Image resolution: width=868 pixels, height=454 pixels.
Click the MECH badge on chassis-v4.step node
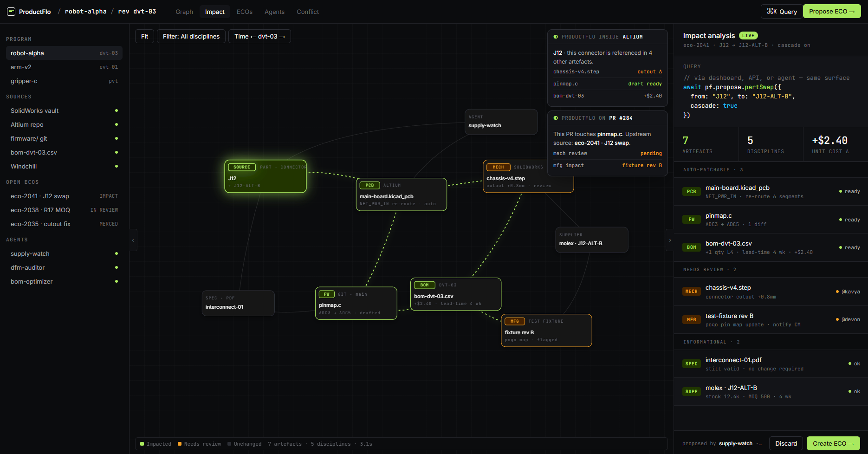click(x=498, y=167)
